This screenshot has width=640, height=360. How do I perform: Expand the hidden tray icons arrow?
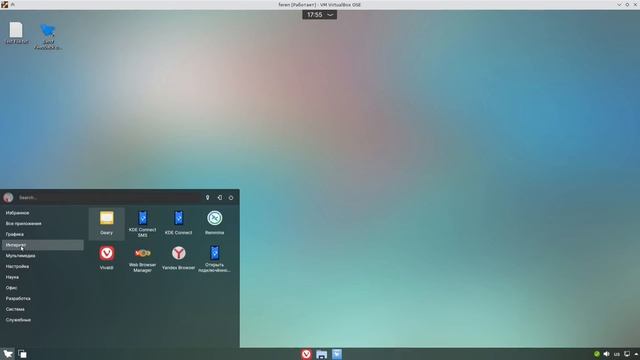[x=636, y=354]
